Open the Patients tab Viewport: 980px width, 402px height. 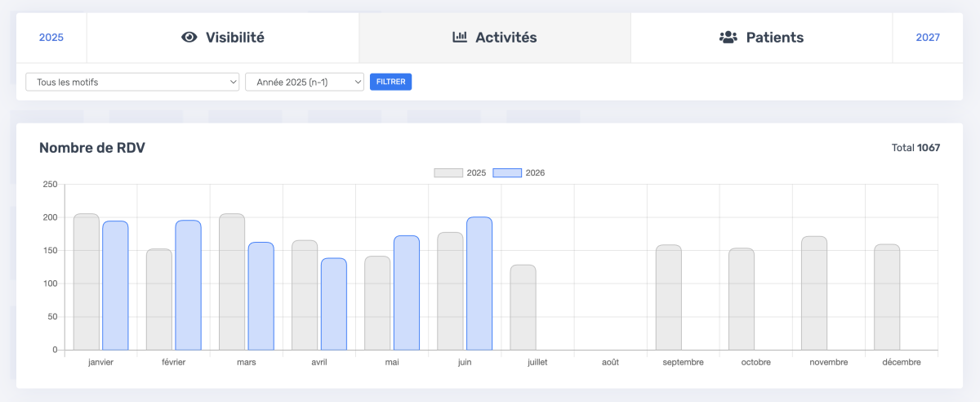click(x=761, y=38)
